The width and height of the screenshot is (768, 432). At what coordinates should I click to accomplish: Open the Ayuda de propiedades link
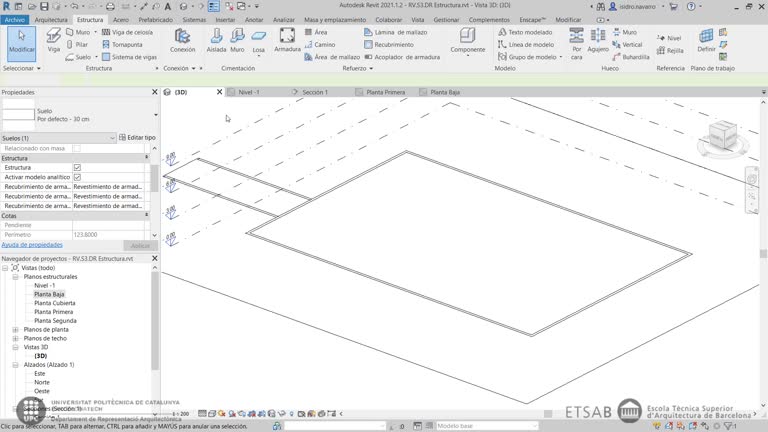pyautogui.click(x=32, y=245)
